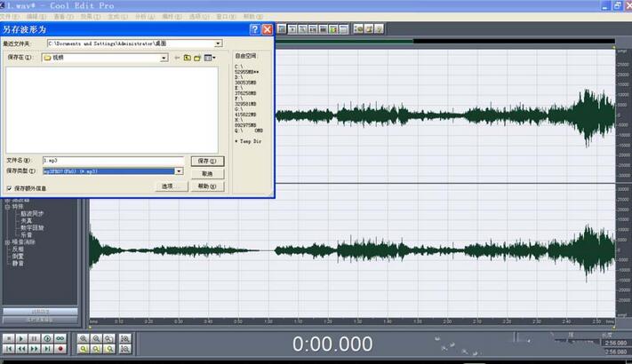This screenshot has height=364, width=632.
Task: Click the 保存 button to save file
Action: coord(207,161)
